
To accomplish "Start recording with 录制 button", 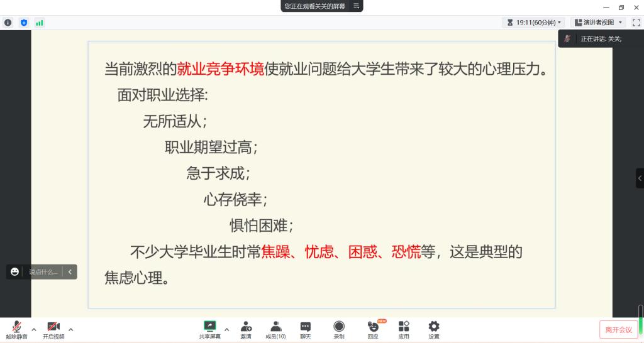I will 339,329.
